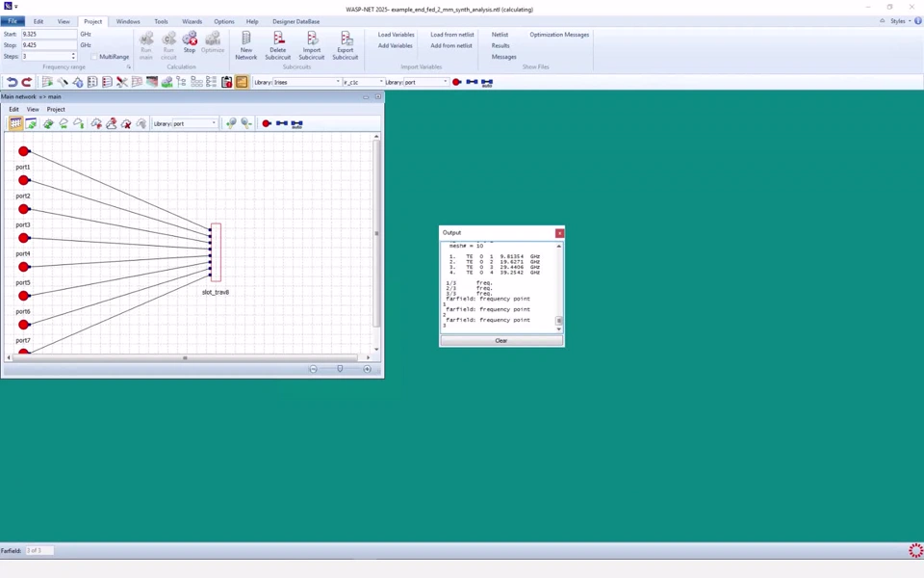Close the Output window
This screenshot has height=578, width=924.
[559, 233]
